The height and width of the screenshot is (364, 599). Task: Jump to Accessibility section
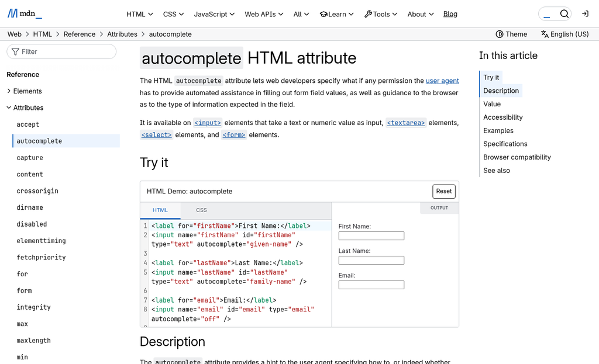point(503,117)
